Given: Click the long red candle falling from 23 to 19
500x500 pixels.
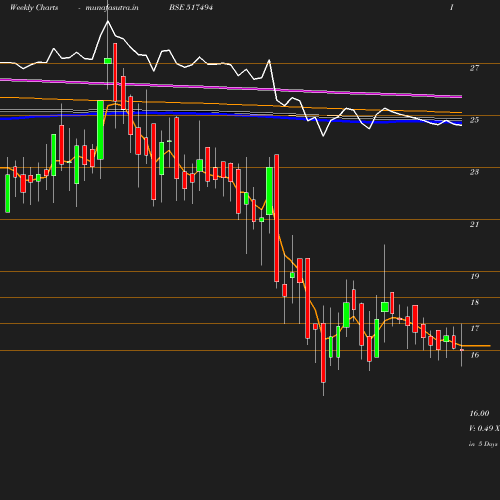Looking at the screenshot, I should coord(277,218).
